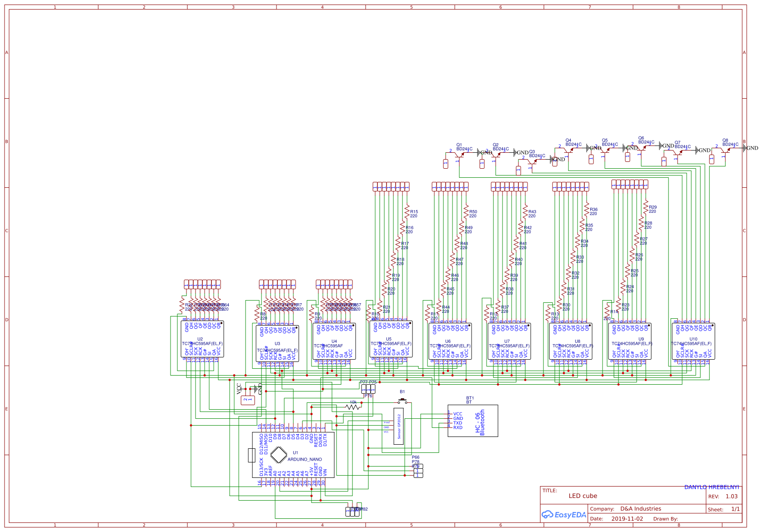This screenshot has width=763, height=532.
Task: Click the D&A Industries company name
Action: click(641, 509)
